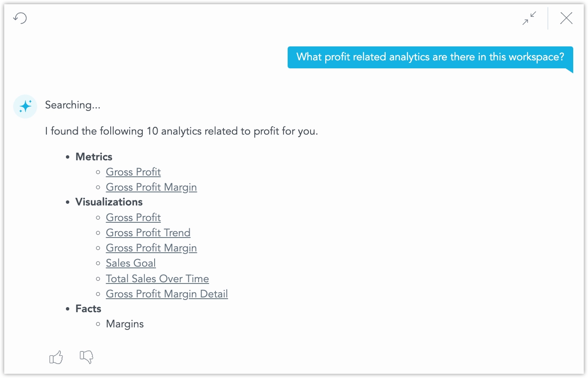Close the assistant panel
This screenshot has height=378, width=588.
pos(566,18)
